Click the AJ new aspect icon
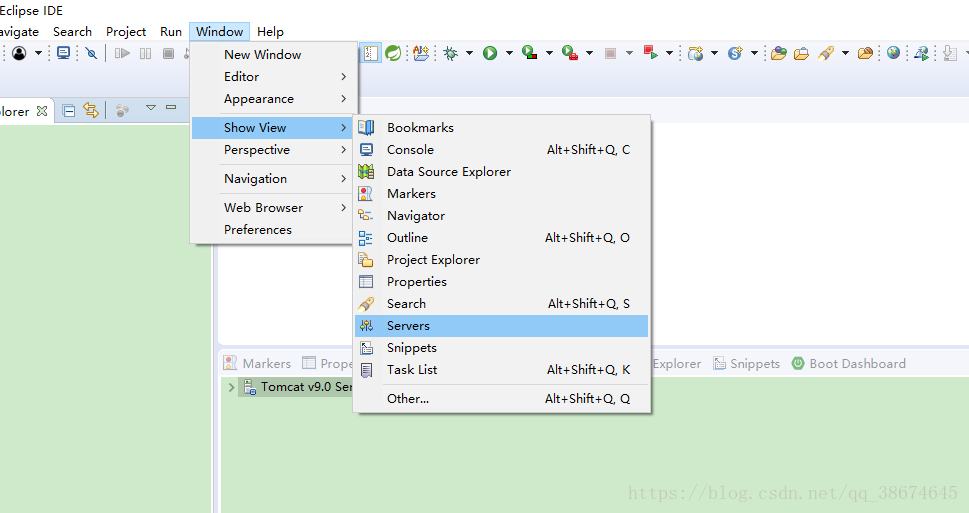 coord(421,53)
